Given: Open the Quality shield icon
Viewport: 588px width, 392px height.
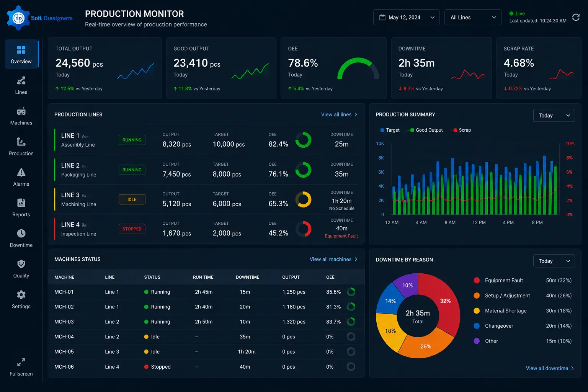Looking at the screenshot, I should point(21,264).
